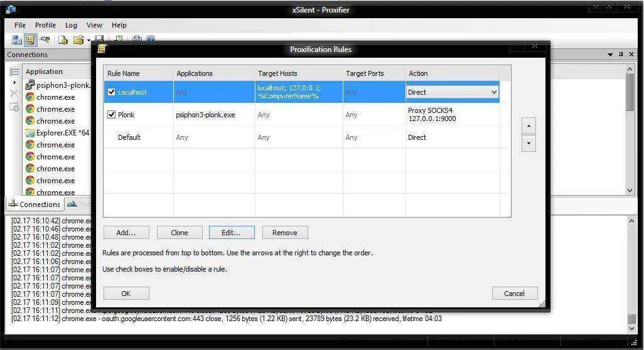The width and height of the screenshot is (644, 350).
Task: Click the log entry stamped 16:11:09
Action: click(51, 302)
